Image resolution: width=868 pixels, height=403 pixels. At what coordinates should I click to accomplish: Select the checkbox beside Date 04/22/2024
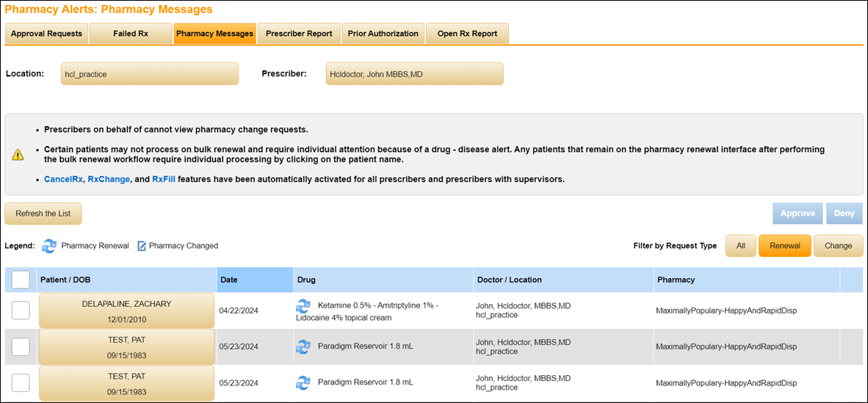21,311
